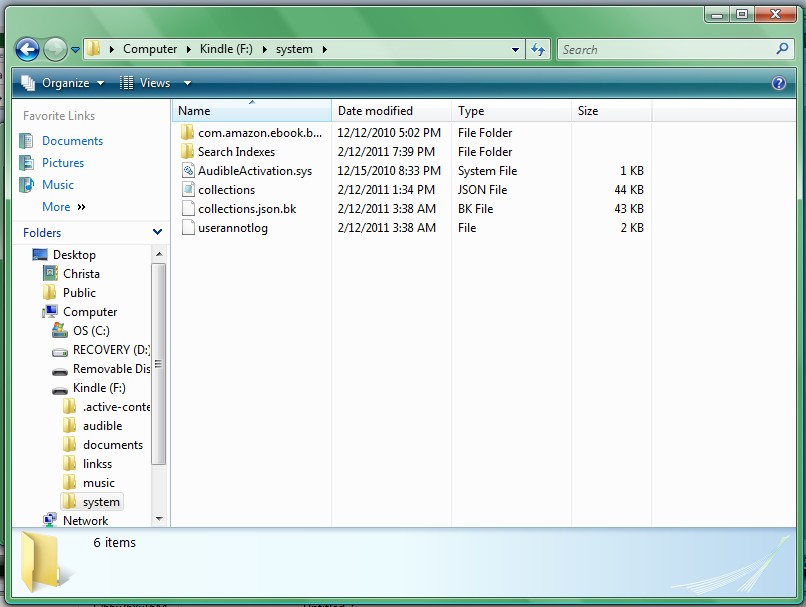
Task: Sort by the Name column header
Action: point(252,111)
